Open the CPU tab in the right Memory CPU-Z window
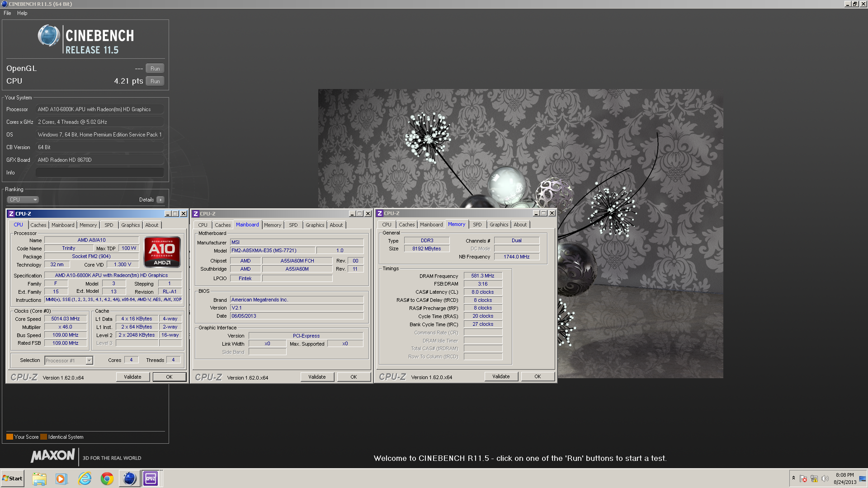 click(x=387, y=225)
